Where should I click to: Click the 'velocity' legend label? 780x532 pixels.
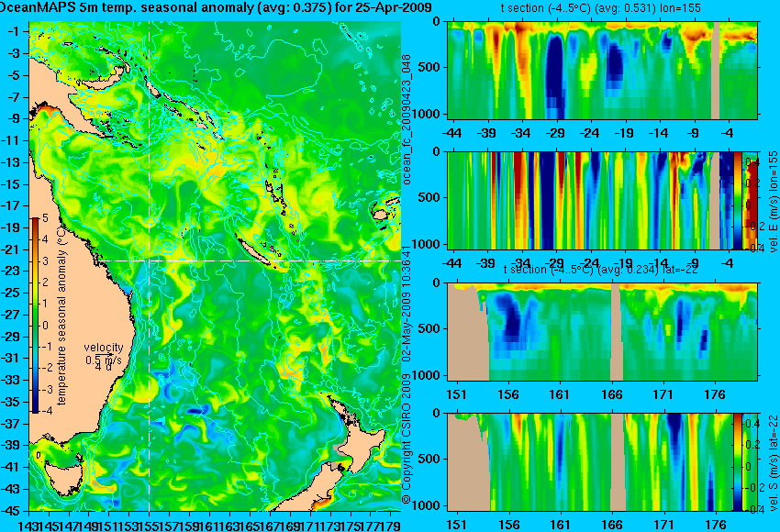coord(104,348)
